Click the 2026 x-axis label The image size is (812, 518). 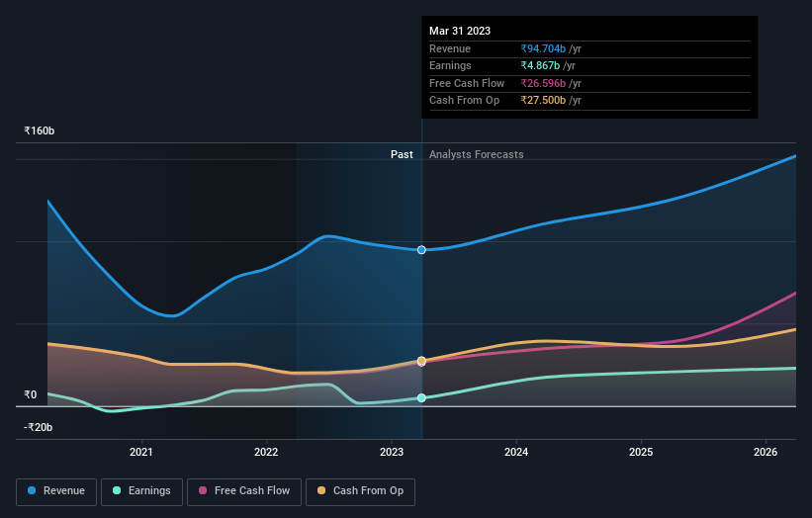[766, 452]
